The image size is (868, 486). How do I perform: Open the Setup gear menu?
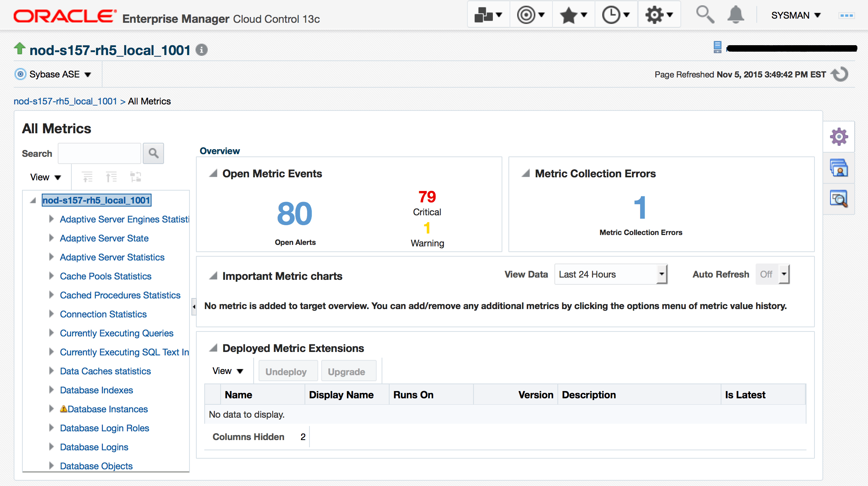coord(659,15)
